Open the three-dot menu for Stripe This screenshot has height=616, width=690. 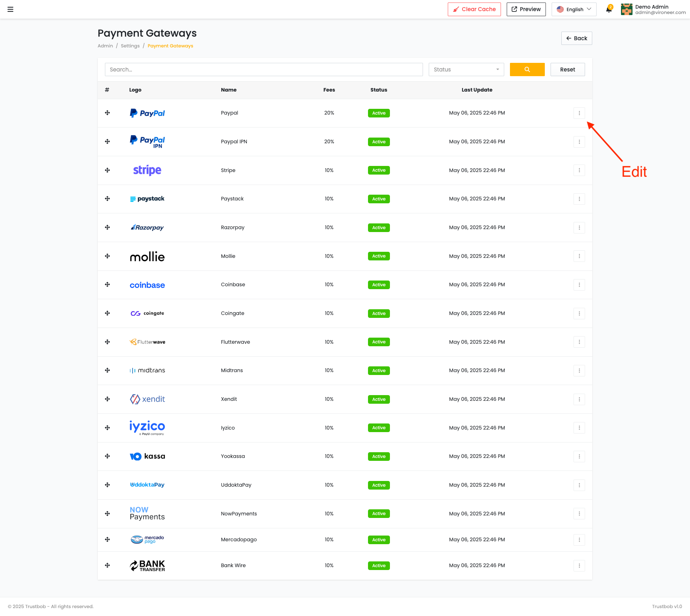[579, 170]
